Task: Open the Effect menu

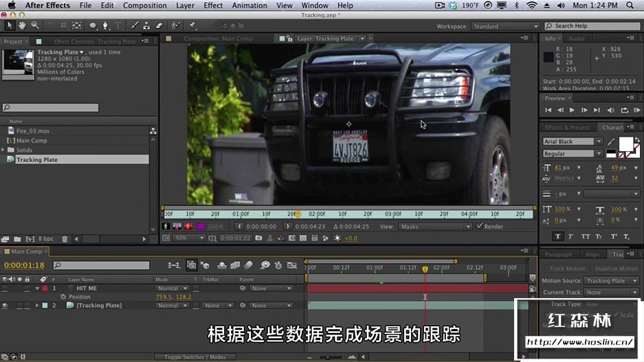Action: pos(213,5)
